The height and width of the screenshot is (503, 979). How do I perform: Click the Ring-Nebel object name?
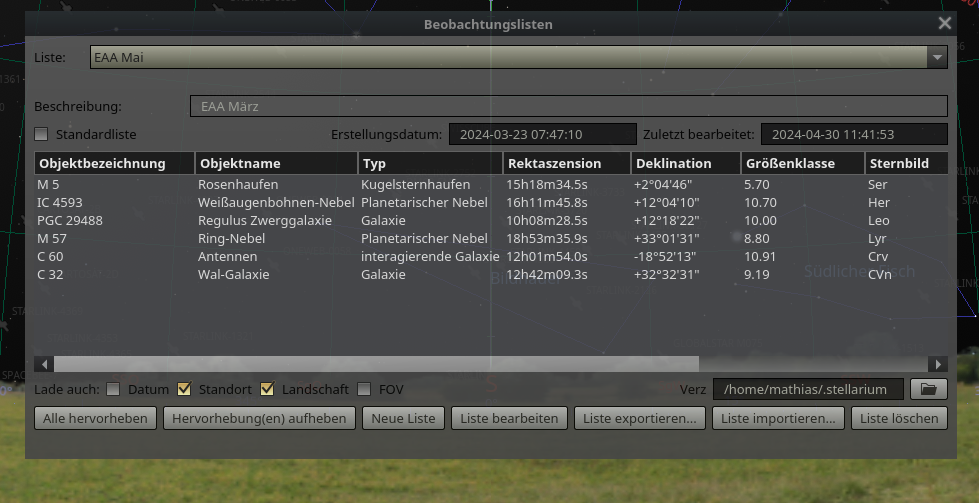click(232, 238)
